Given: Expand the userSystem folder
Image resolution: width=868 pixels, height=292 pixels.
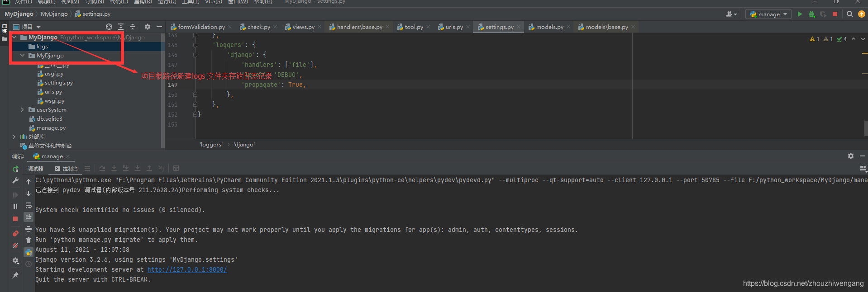Looking at the screenshot, I should coord(23,110).
